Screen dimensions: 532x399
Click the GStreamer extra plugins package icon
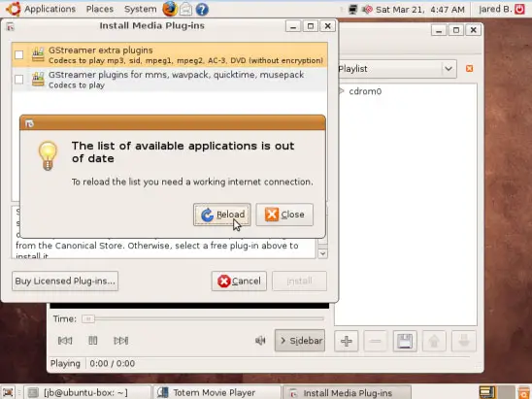(x=38, y=54)
